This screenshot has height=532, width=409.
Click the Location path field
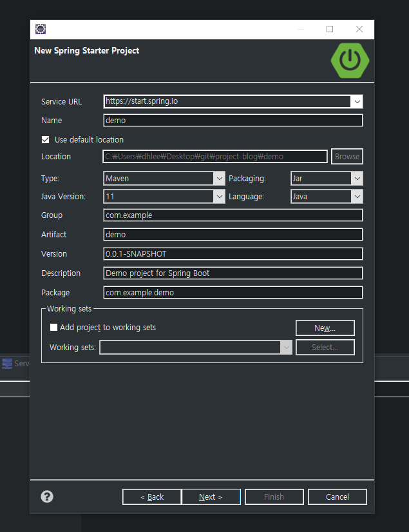pos(215,157)
